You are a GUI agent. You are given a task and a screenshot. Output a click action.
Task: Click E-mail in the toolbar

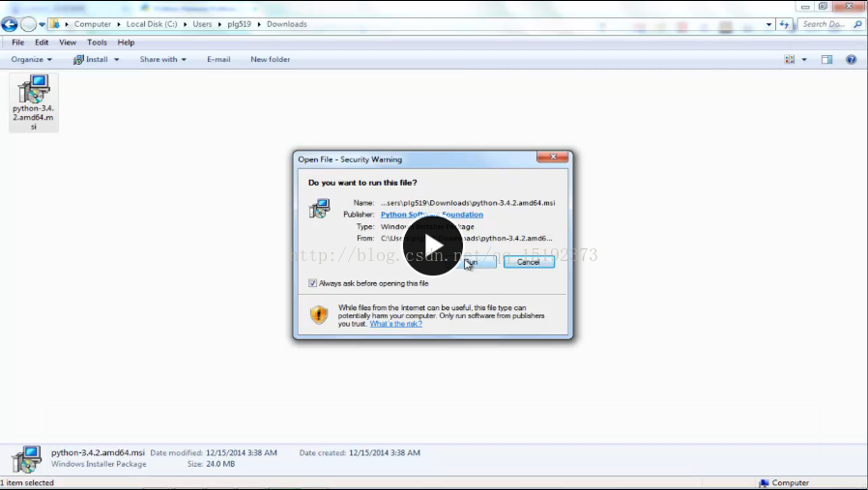pyautogui.click(x=218, y=59)
